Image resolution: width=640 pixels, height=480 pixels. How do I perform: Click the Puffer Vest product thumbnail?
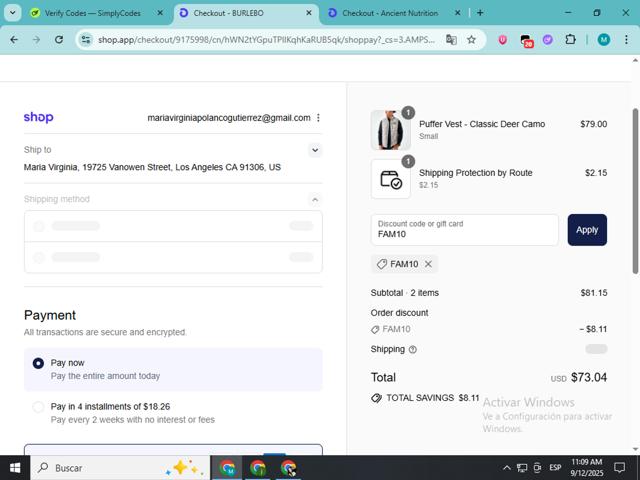pos(391,130)
